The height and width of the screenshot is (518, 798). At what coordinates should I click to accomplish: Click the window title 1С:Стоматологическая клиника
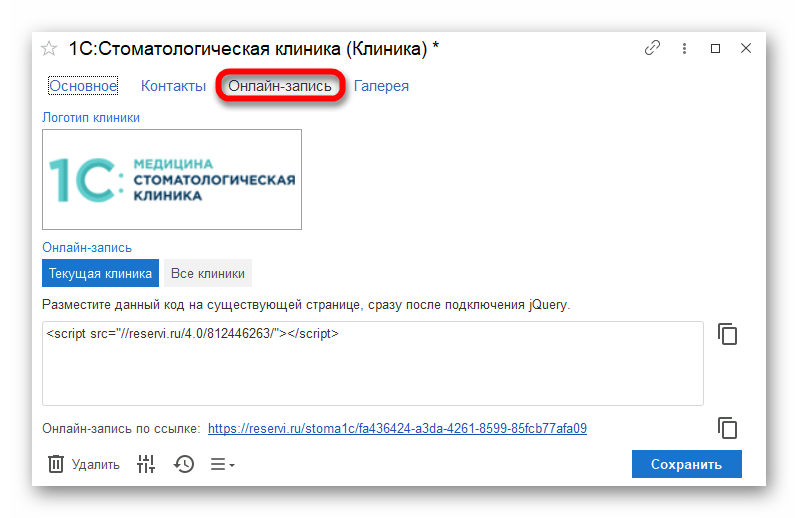[253, 49]
